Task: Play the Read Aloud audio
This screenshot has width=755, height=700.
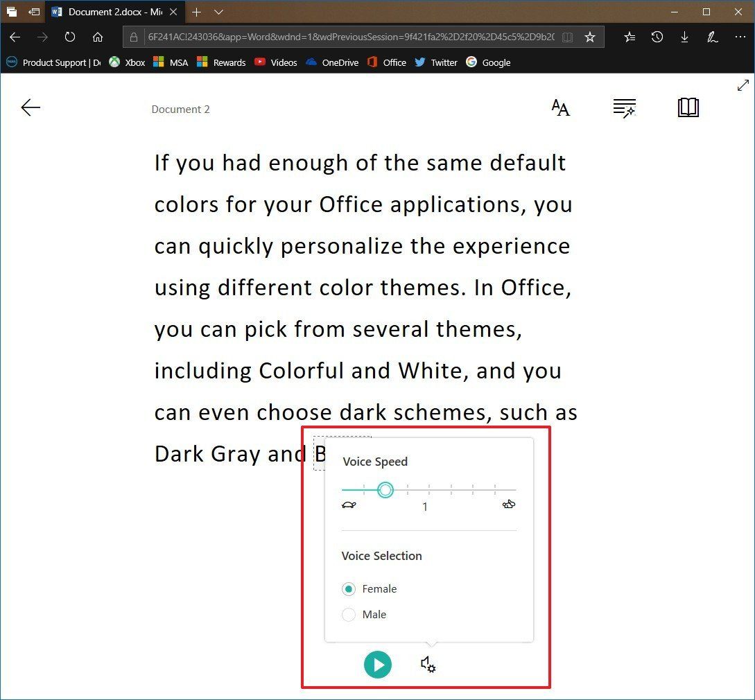Action: [377, 665]
